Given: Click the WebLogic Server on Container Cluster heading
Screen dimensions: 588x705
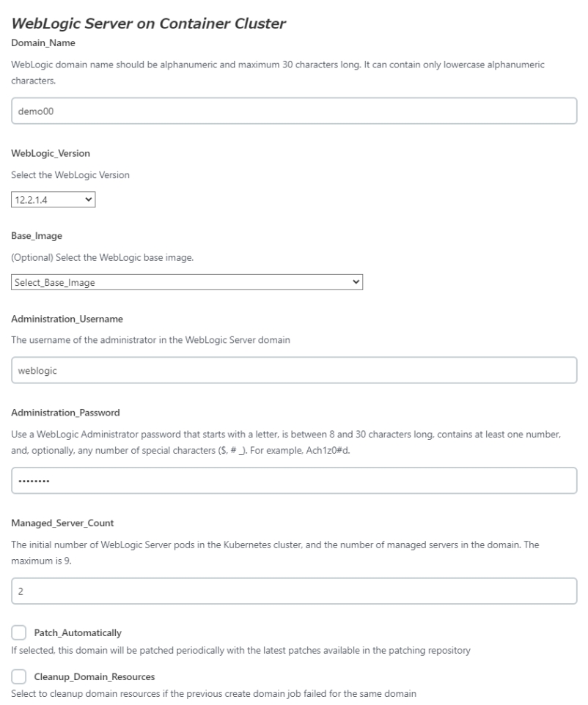Looking at the screenshot, I should [x=149, y=24].
